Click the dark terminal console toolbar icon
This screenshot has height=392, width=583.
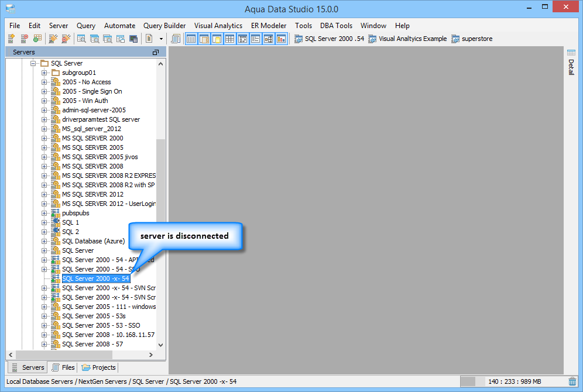click(133, 39)
